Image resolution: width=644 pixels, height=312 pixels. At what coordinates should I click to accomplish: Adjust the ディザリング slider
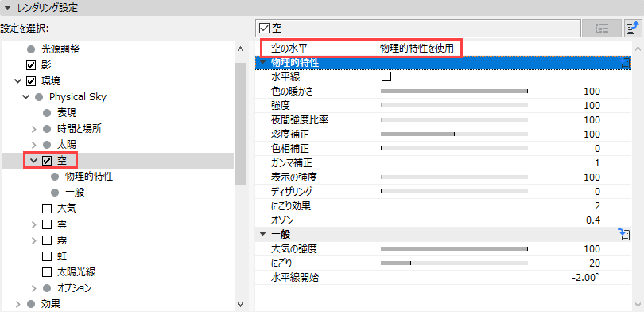[x=454, y=192]
